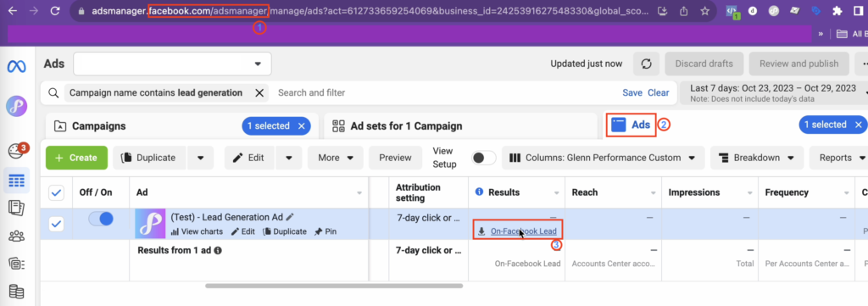
Task: Open the browser extensions puzzle icon
Action: pyautogui.click(x=837, y=10)
